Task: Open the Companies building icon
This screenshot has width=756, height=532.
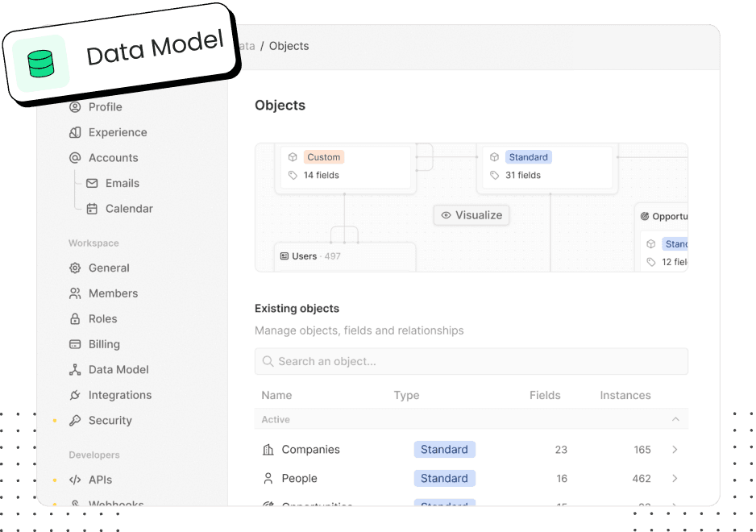Action: [x=268, y=449]
